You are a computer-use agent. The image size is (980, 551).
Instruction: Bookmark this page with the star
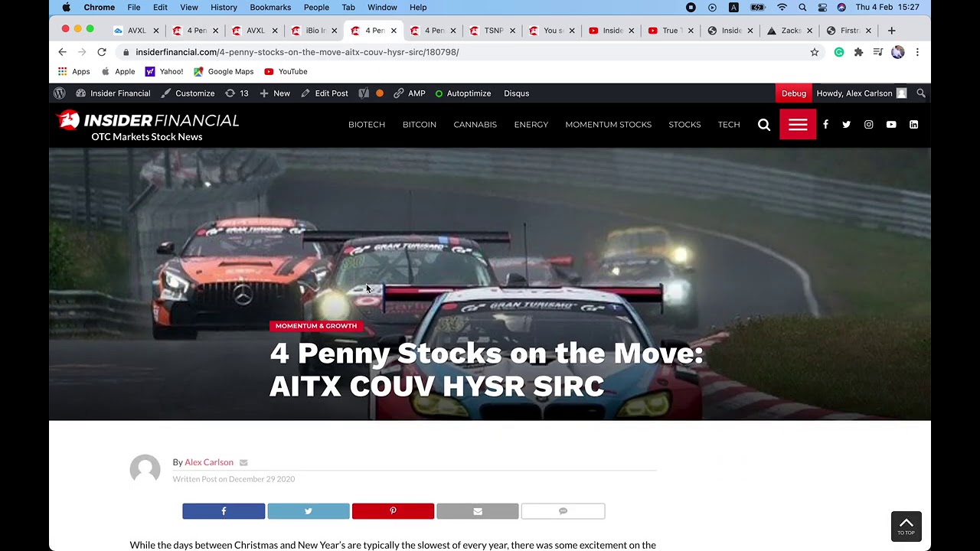[x=815, y=52]
